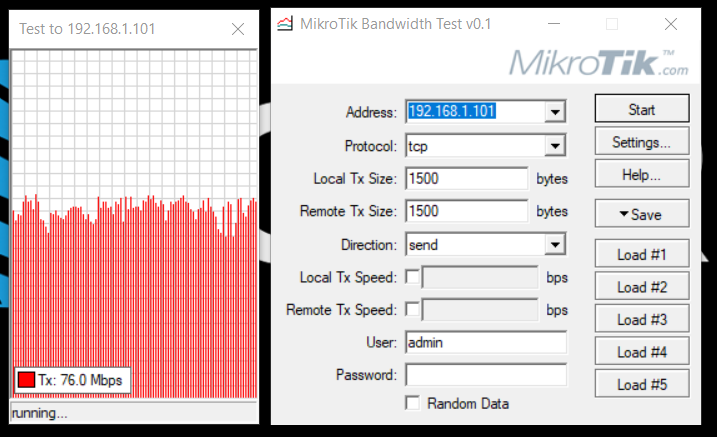Close the MikroTik Bandwidth Test window
This screenshot has width=717, height=437.
[671, 24]
